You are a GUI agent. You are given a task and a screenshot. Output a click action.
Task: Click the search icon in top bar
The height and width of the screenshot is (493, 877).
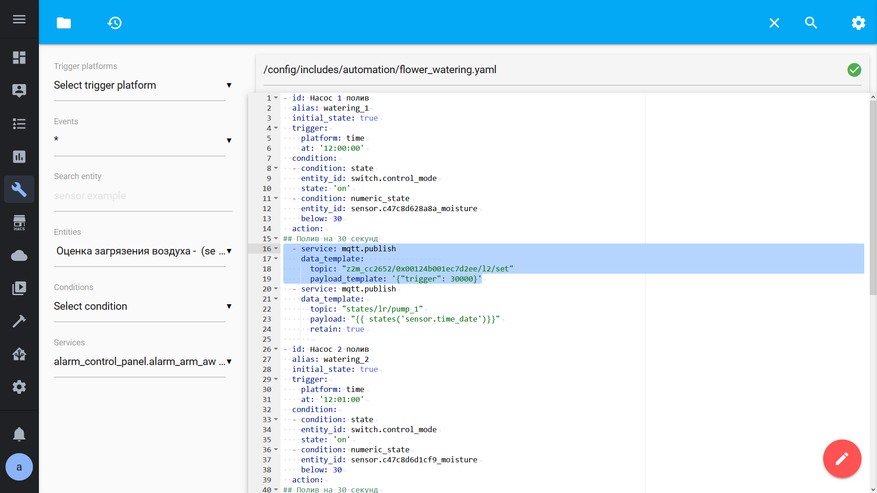(x=811, y=23)
